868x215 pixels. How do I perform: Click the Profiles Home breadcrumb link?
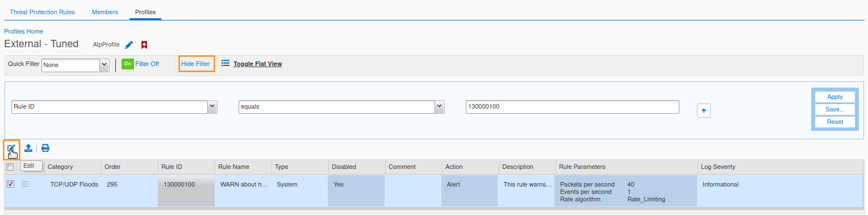(24, 31)
